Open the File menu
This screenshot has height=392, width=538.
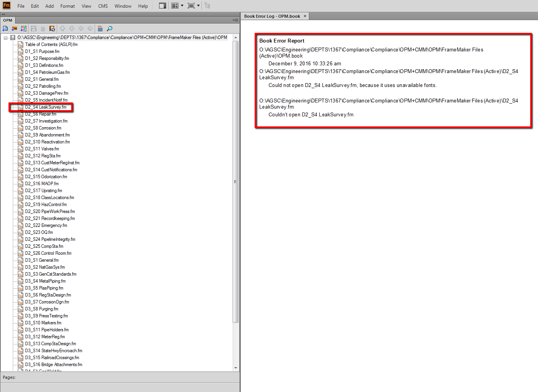[21, 6]
